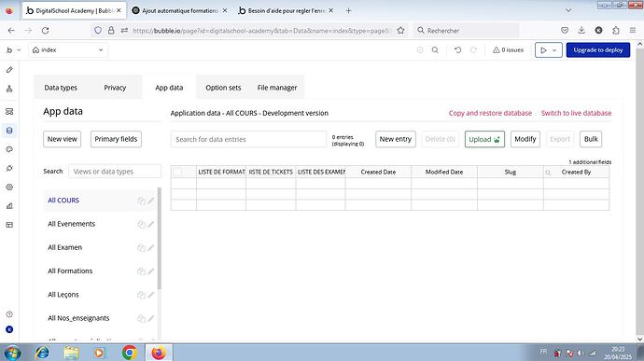Screen dimensions: 644x361
Task: Click the undo arrow in editor toolbar
Action: coord(458,50)
